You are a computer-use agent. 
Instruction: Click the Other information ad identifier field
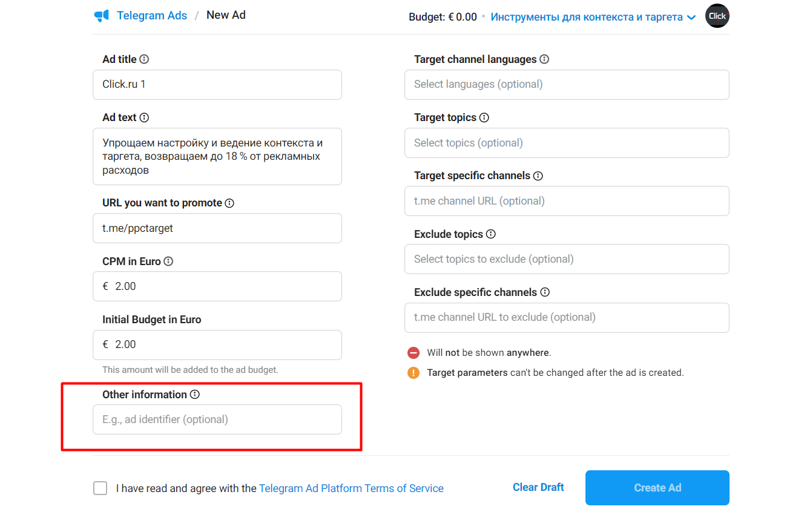pos(217,419)
